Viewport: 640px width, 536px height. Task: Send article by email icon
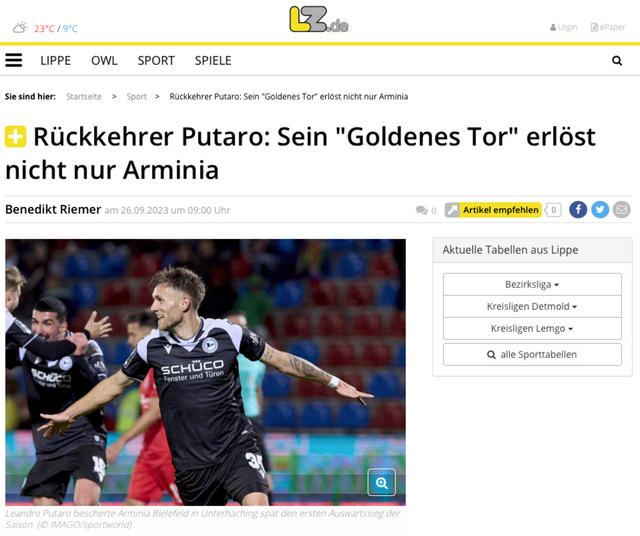[621, 209]
